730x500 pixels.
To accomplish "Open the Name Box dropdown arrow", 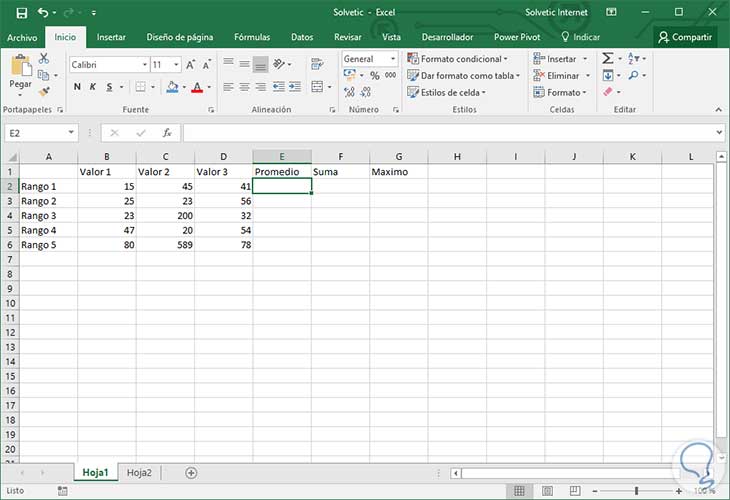I will (x=71, y=133).
